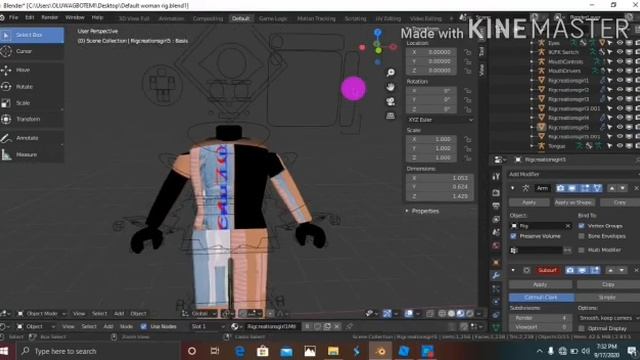Open the Modifiers wrench properties tab
This screenshot has width=640, height=360.
(496, 275)
